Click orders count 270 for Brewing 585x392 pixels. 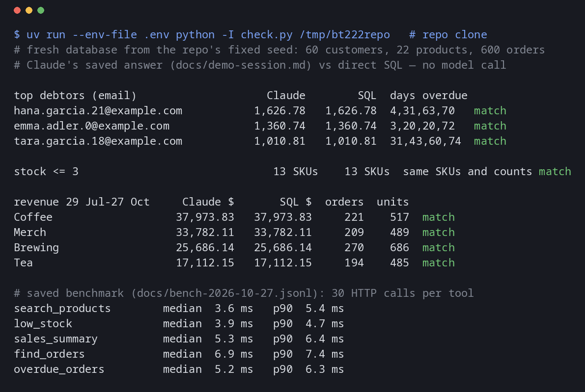coord(354,248)
